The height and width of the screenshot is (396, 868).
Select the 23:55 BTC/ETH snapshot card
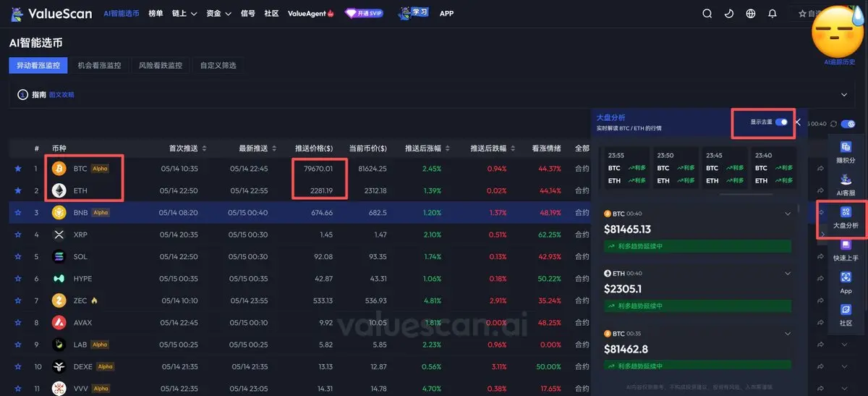click(x=628, y=168)
